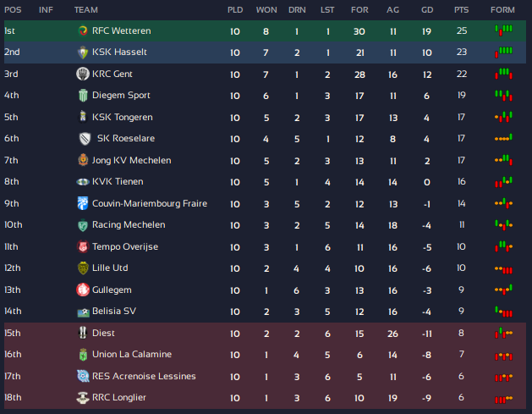Click the KRC Gent club badge icon

[x=82, y=74]
